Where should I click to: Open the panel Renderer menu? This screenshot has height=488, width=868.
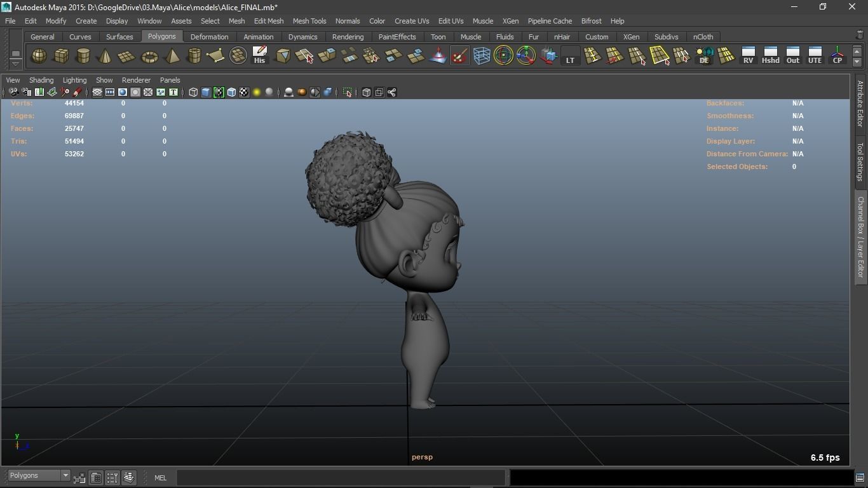click(136, 80)
